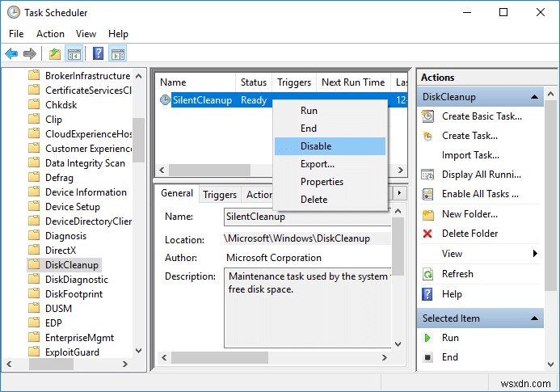Click the Description text box
This screenshot has width=560, height=392.
308,308
